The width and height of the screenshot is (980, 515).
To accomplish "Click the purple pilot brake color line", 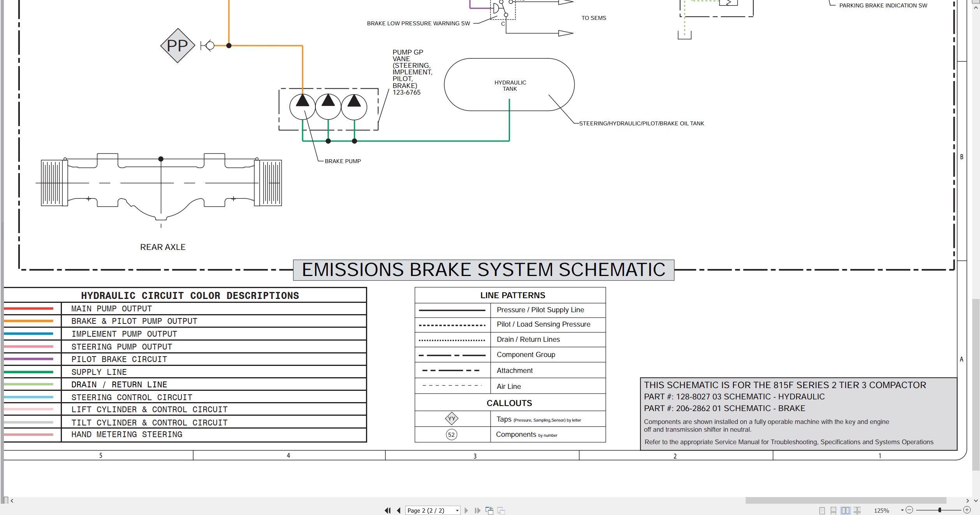I will pyautogui.click(x=28, y=359).
